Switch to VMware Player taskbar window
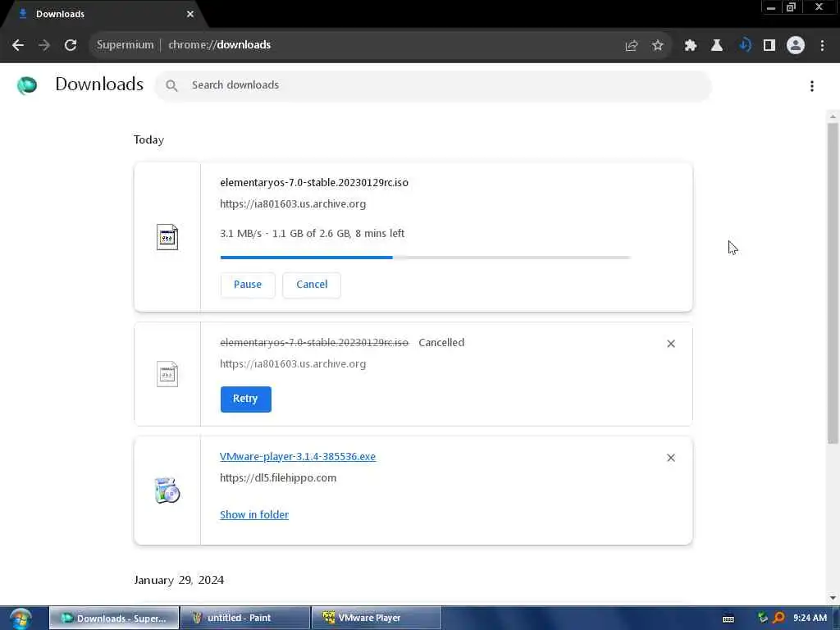 (x=376, y=619)
